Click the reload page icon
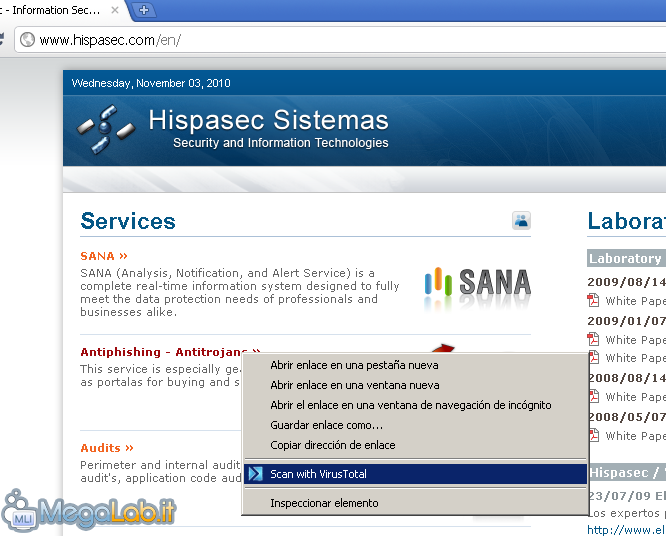 pos(1,39)
